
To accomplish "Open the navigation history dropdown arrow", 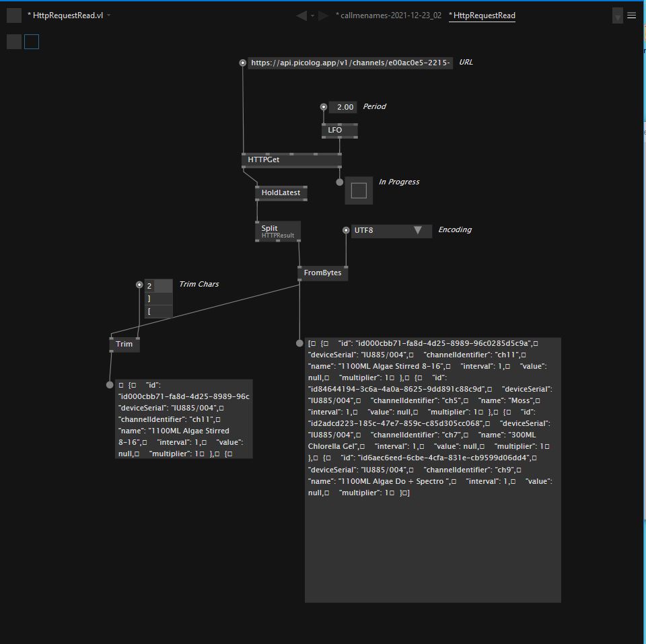I will click(x=312, y=16).
